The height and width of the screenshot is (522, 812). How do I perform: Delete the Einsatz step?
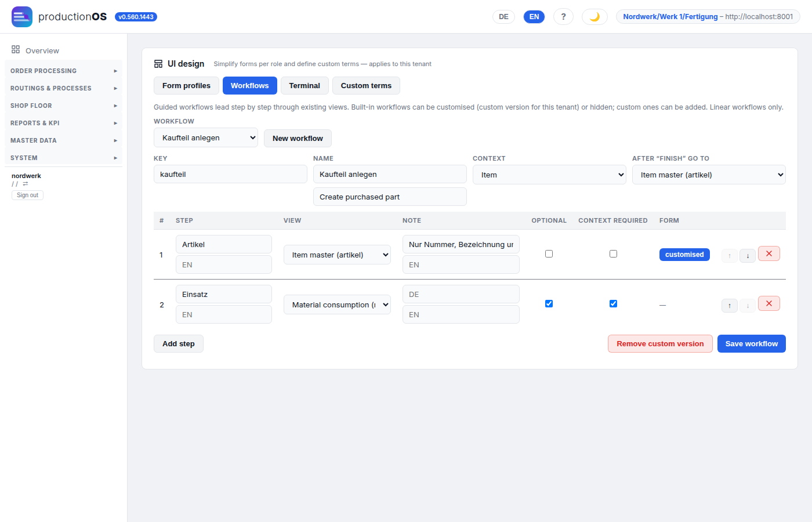tap(769, 304)
